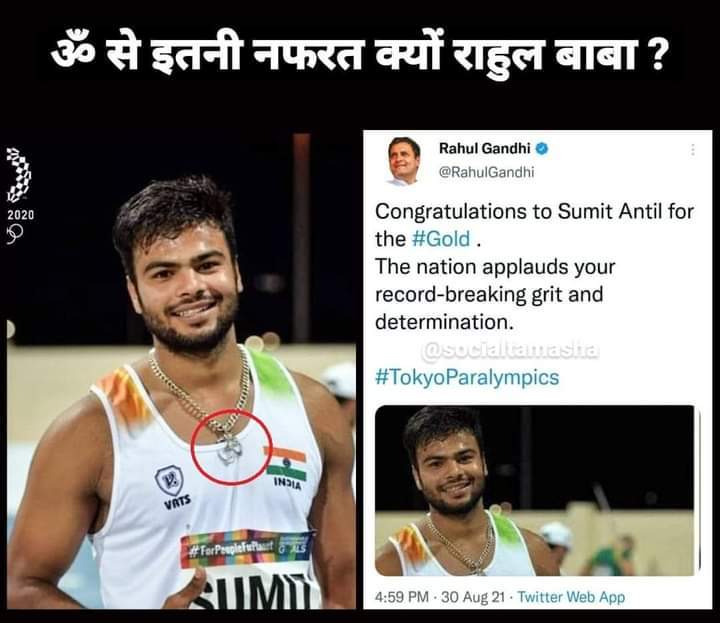
Task: Click the Rahul Gandhi display name
Action: [484, 148]
